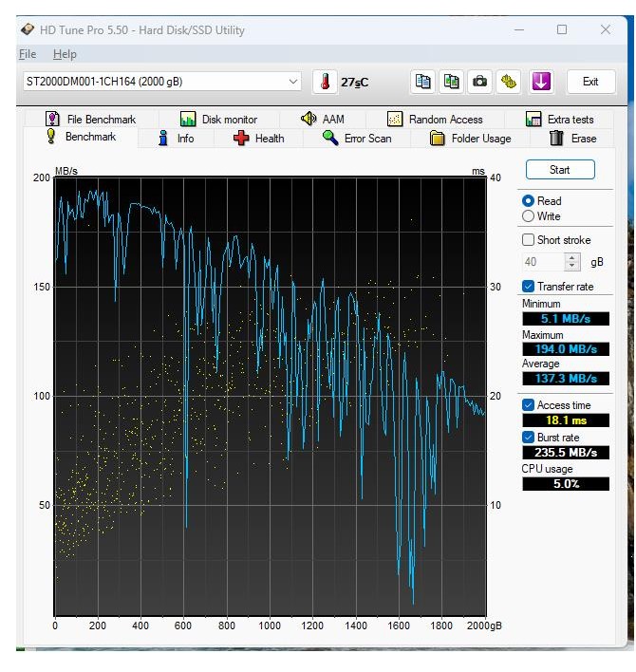Switch to the Error Scan tab
This screenshot has width=636, height=672.
356,139
